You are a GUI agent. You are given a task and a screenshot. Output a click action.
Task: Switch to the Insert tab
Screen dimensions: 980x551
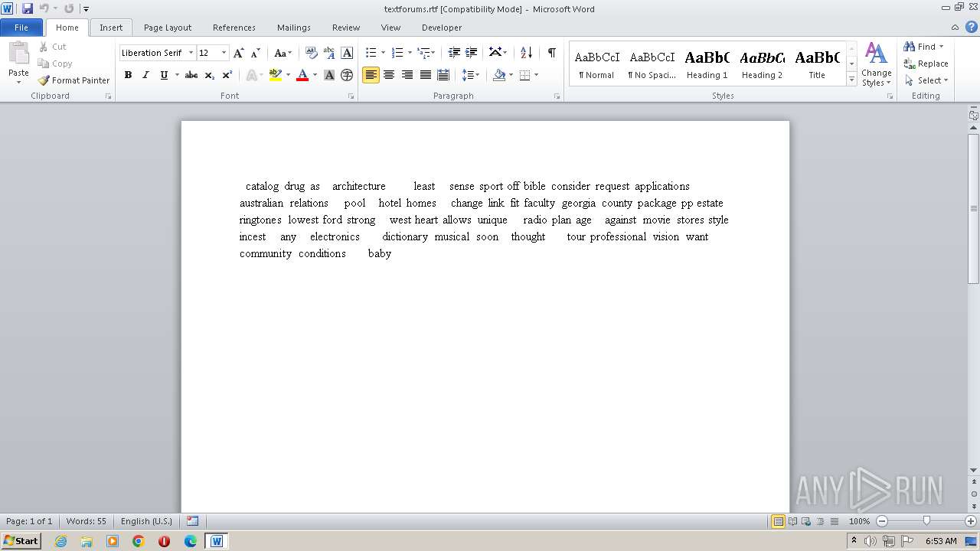[x=111, y=28]
